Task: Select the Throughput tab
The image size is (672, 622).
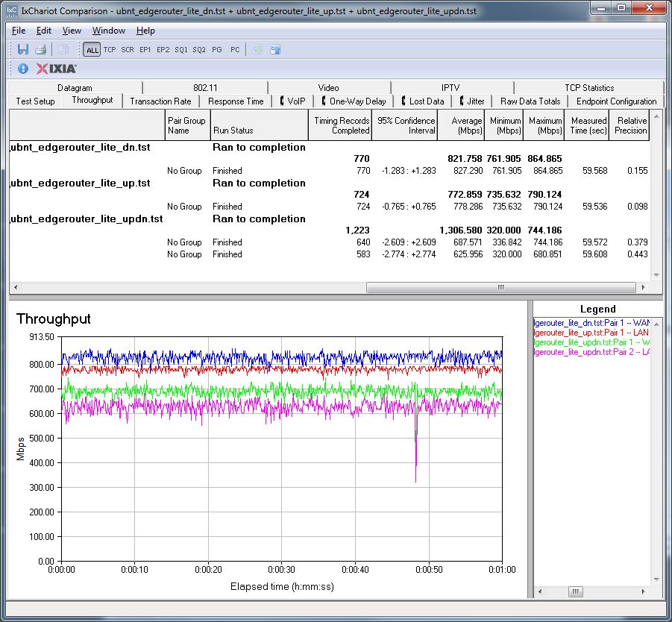Action: [92, 100]
